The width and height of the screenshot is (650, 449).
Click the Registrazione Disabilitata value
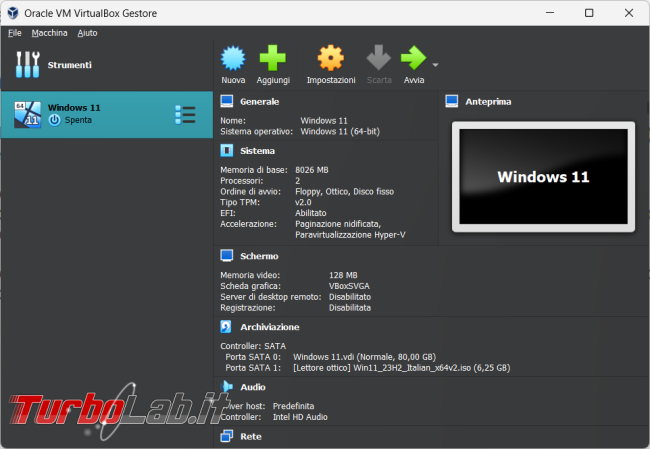(x=350, y=308)
